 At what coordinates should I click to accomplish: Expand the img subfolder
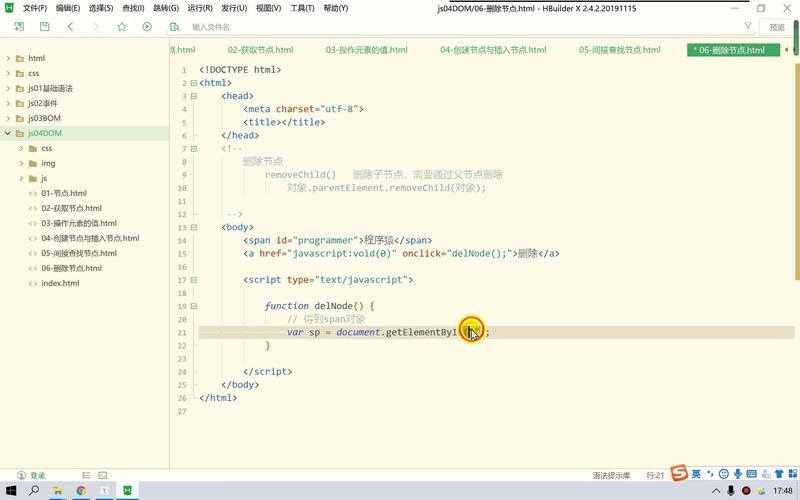(x=21, y=163)
